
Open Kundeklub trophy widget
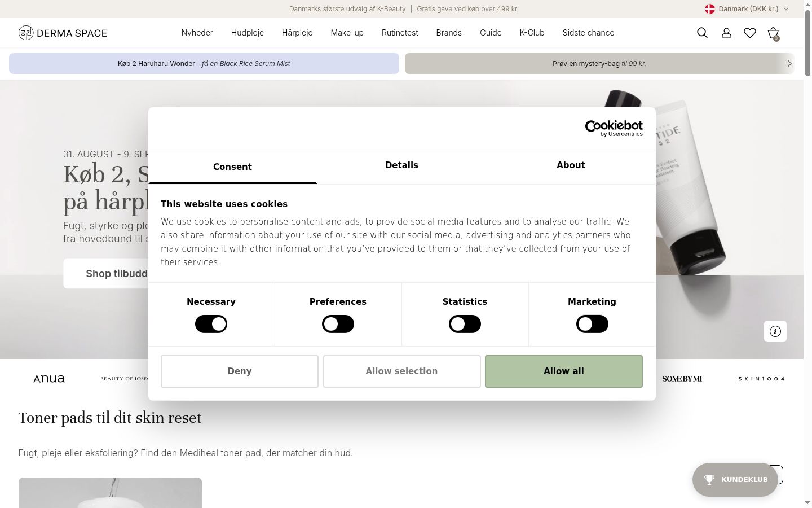click(735, 480)
